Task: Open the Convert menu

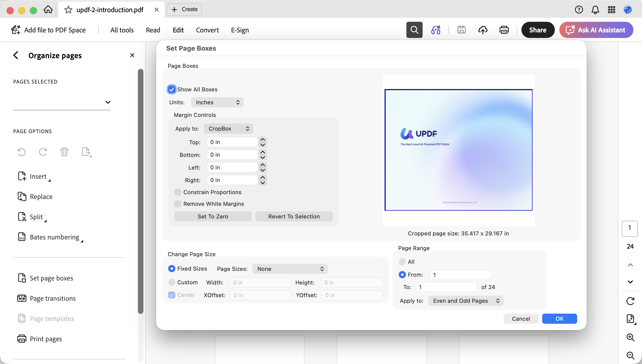Action: click(207, 30)
